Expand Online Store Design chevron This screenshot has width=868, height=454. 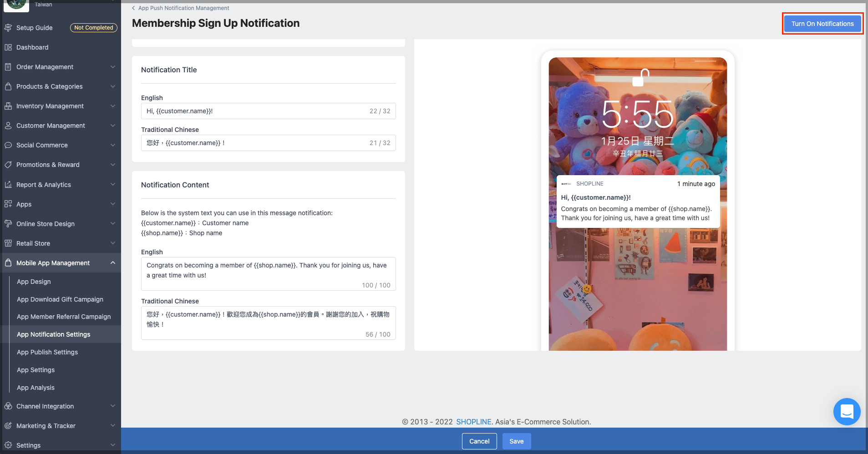[x=113, y=224]
